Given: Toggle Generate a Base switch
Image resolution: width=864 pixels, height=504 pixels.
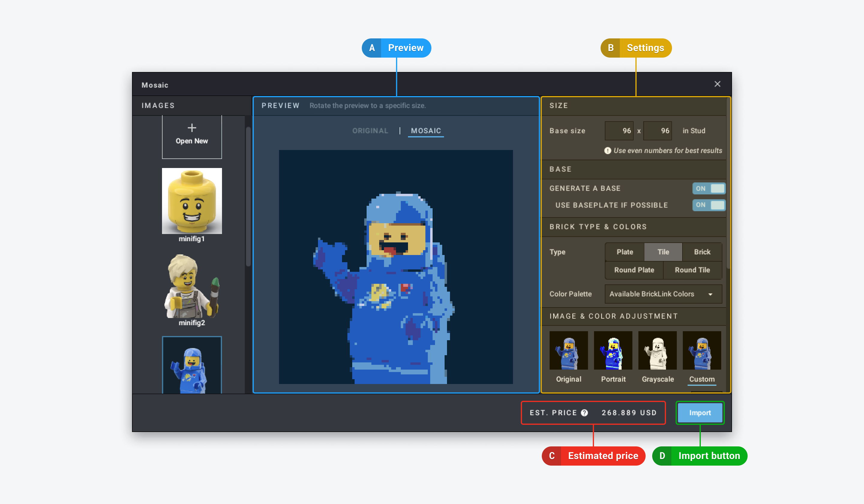Looking at the screenshot, I should [x=709, y=188].
